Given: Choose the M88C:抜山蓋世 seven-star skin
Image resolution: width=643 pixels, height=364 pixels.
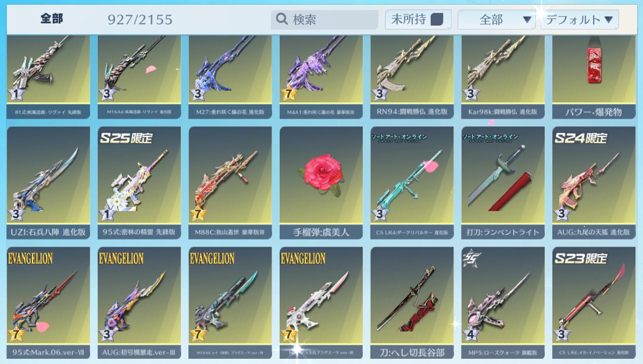Looking at the screenshot, I should pyautogui.click(x=230, y=183).
